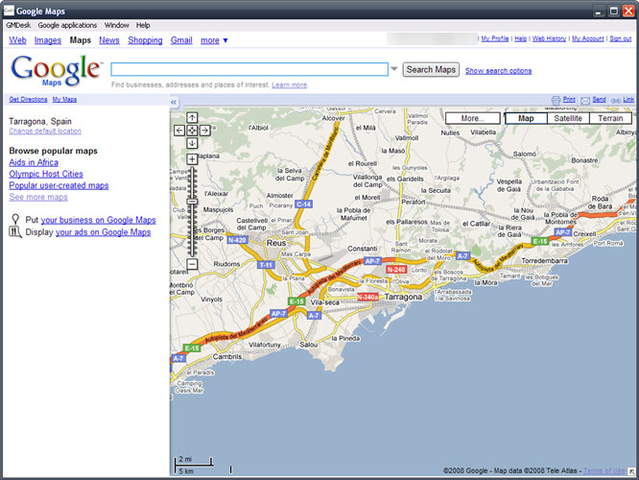Open the Gmail link
This screenshot has height=480, width=639.
181,40
